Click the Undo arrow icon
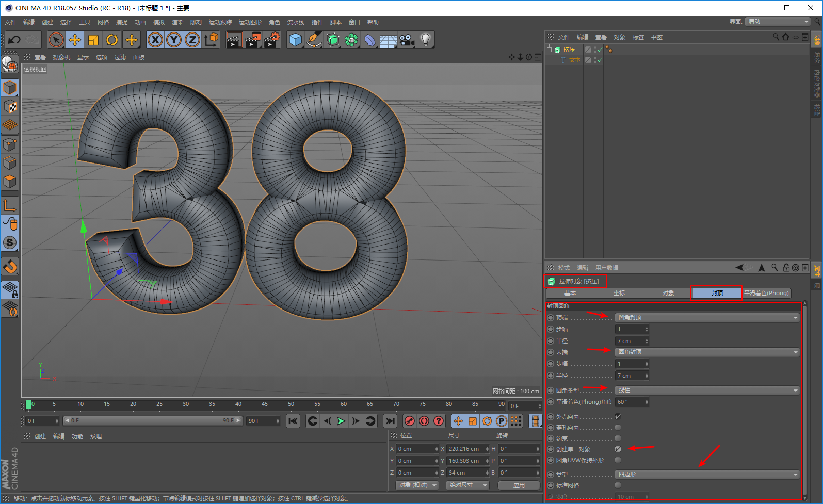The height and width of the screenshot is (504, 823). click(14, 40)
